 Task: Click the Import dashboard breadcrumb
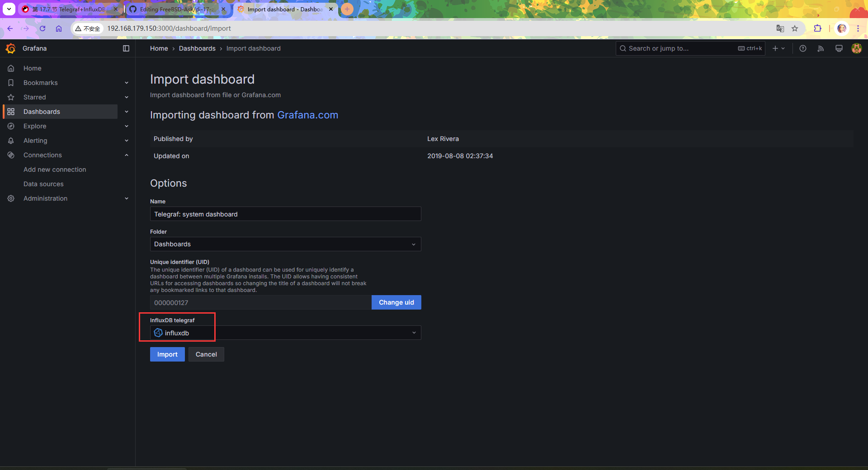[x=253, y=48]
